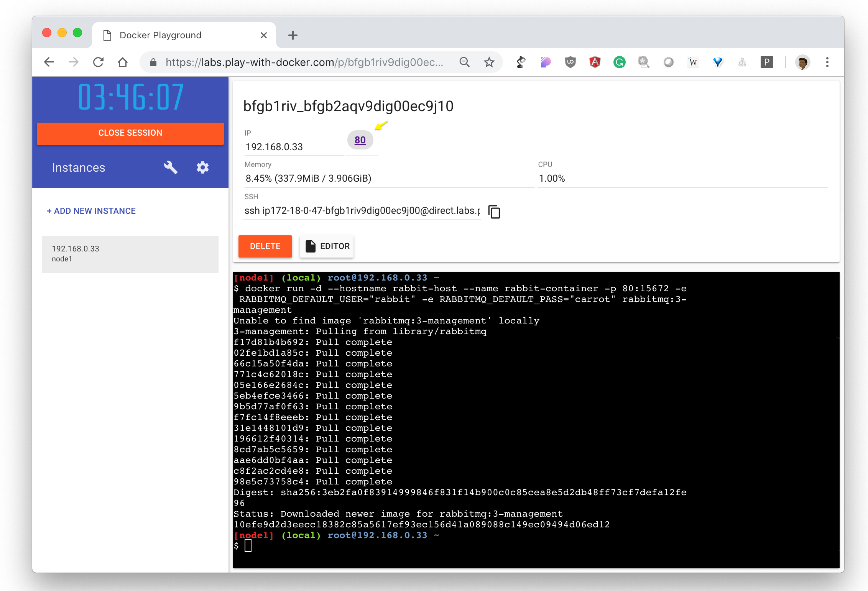The image size is (868, 591).
Task: Click the browser forward arrow
Action: pos(74,62)
